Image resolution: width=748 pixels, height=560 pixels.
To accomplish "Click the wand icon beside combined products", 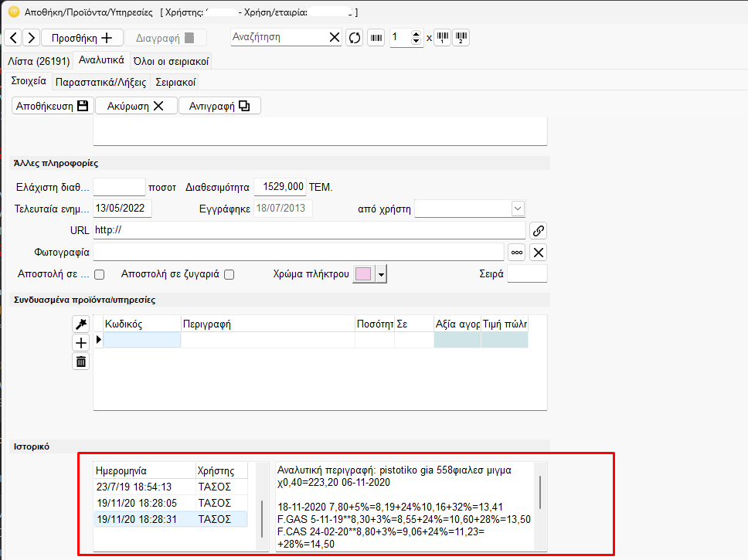I will point(80,324).
